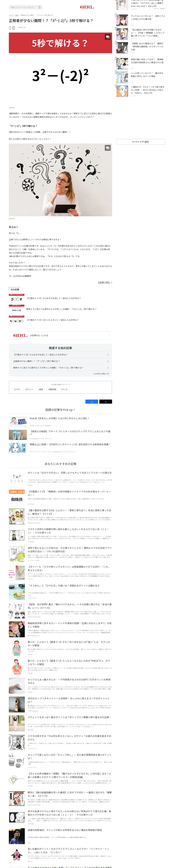174x868 pixels.
Task: Select #解説 keyword tag
Action: point(41,389)
